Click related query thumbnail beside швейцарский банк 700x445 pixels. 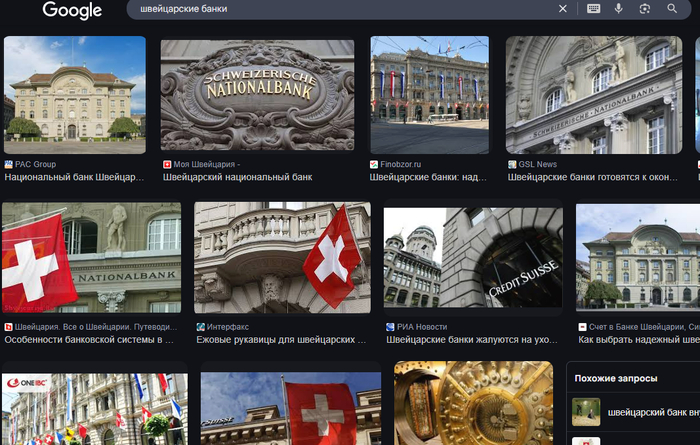586,412
